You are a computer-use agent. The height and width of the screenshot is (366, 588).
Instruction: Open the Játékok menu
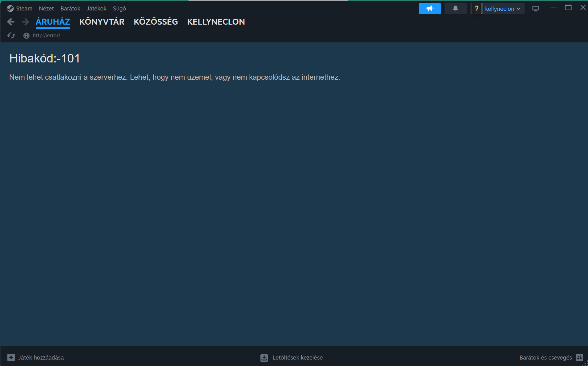96,9
